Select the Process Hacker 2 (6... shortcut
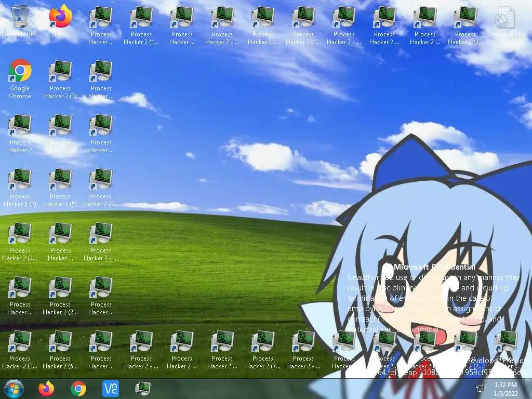Image resolution: width=532 pixels, height=399 pixels. (x=60, y=350)
